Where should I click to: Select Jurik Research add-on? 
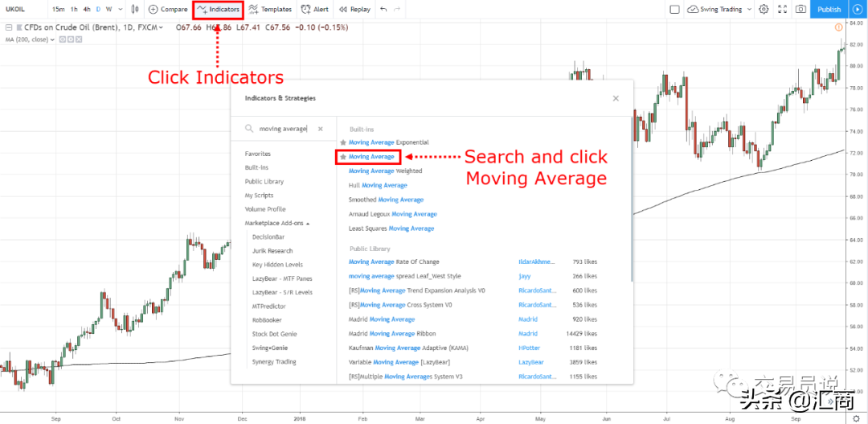(272, 250)
